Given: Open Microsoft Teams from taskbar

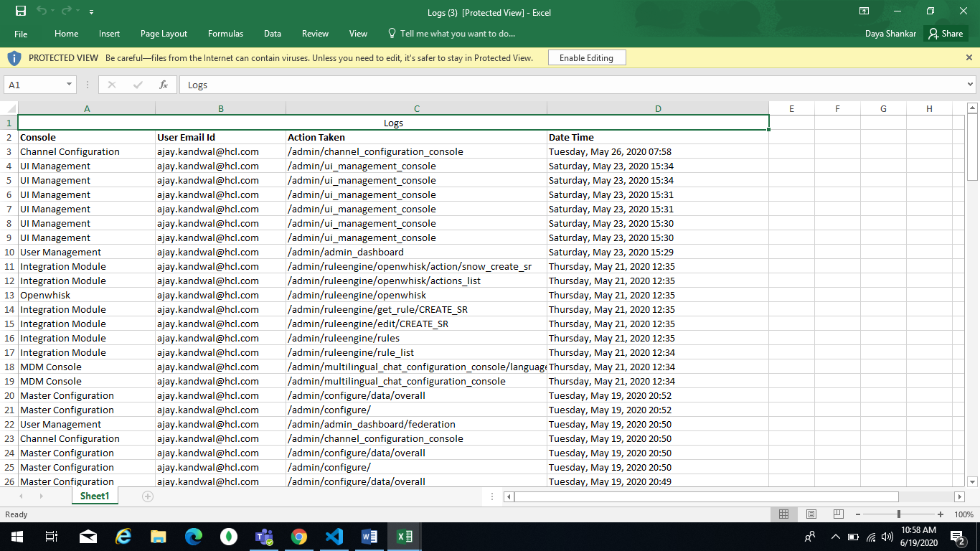Looking at the screenshot, I should pos(264,537).
